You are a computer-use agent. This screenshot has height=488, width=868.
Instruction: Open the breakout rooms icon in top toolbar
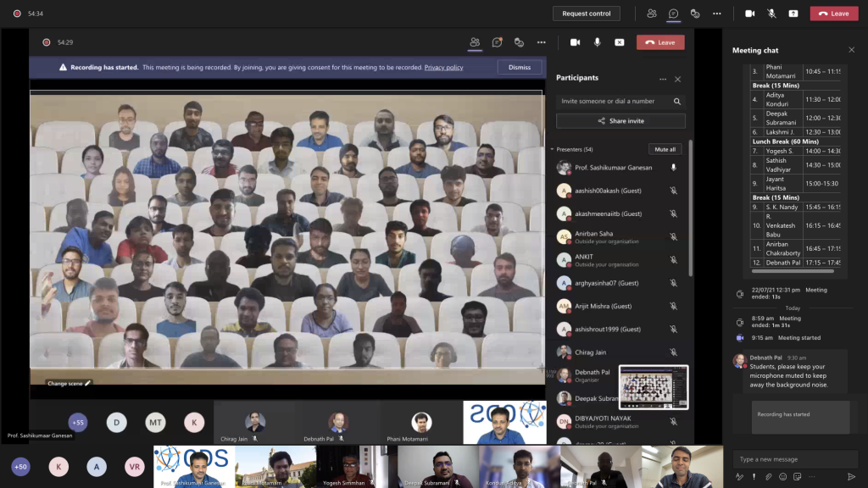(695, 14)
